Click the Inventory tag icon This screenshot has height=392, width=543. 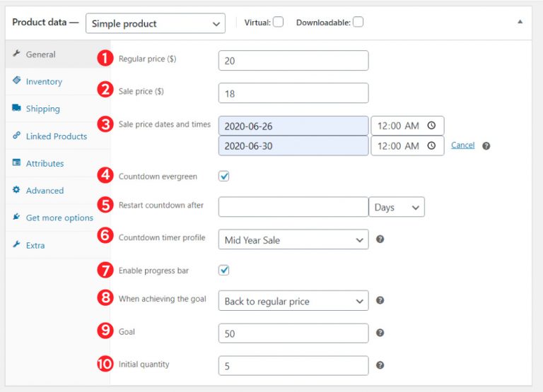16,81
